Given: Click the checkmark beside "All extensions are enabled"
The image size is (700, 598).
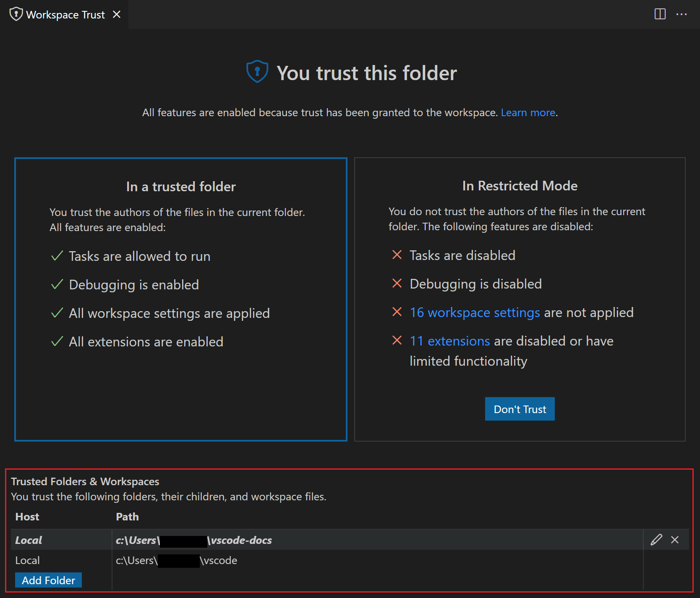Looking at the screenshot, I should point(57,341).
